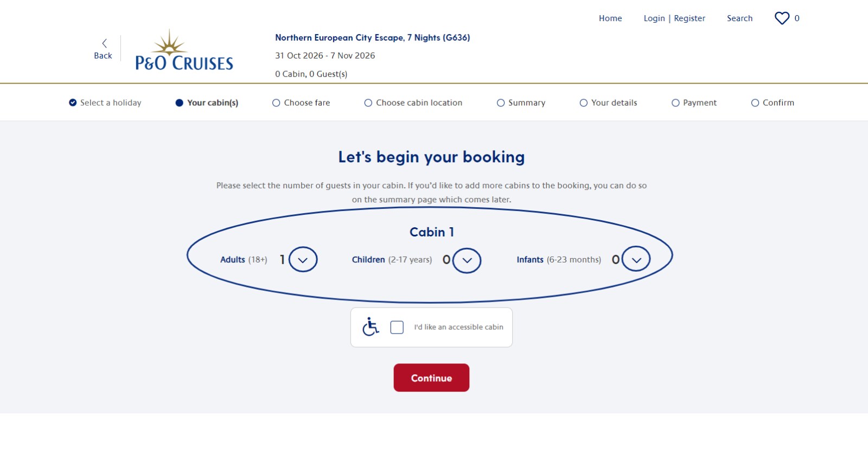Screen dimensions: 868x461
Task: Expand the Adults count dropdown
Action: tap(303, 260)
